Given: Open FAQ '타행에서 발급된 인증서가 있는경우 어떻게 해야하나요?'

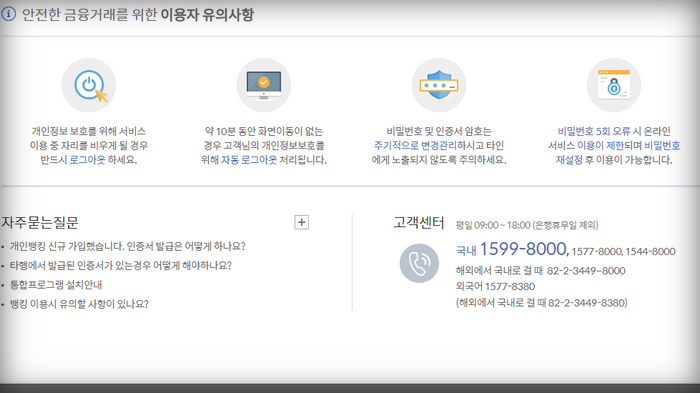Looking at the screenshot, I should [121, 265].
